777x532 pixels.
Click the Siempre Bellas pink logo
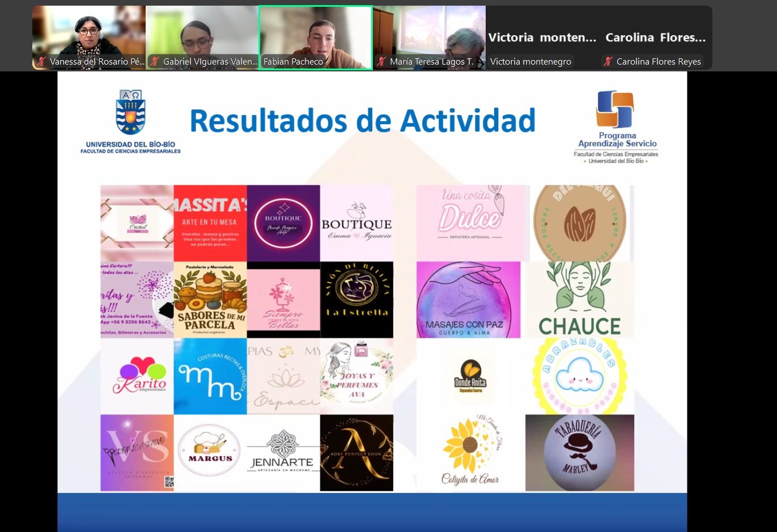283,300
